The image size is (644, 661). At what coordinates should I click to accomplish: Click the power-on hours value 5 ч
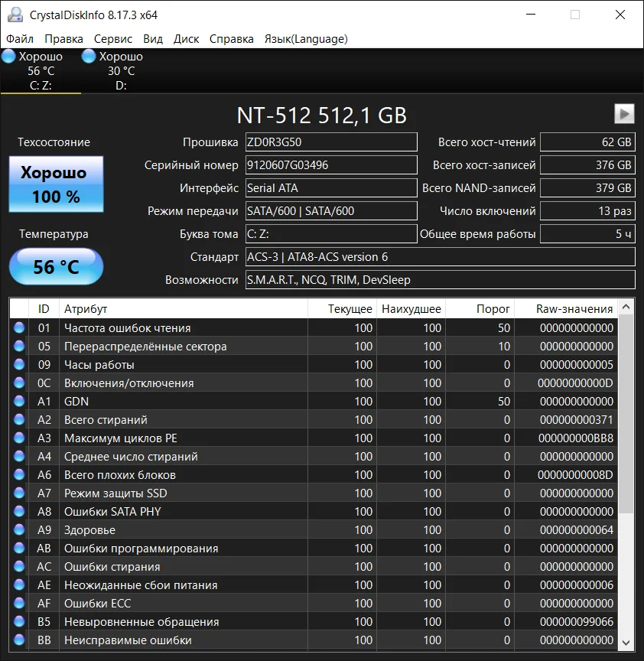tap(587, 234)
